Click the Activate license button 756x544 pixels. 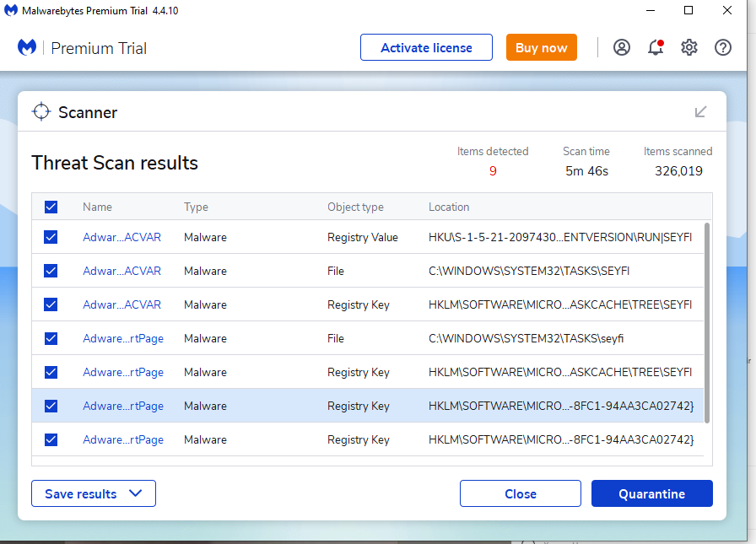tap(426, 47)
